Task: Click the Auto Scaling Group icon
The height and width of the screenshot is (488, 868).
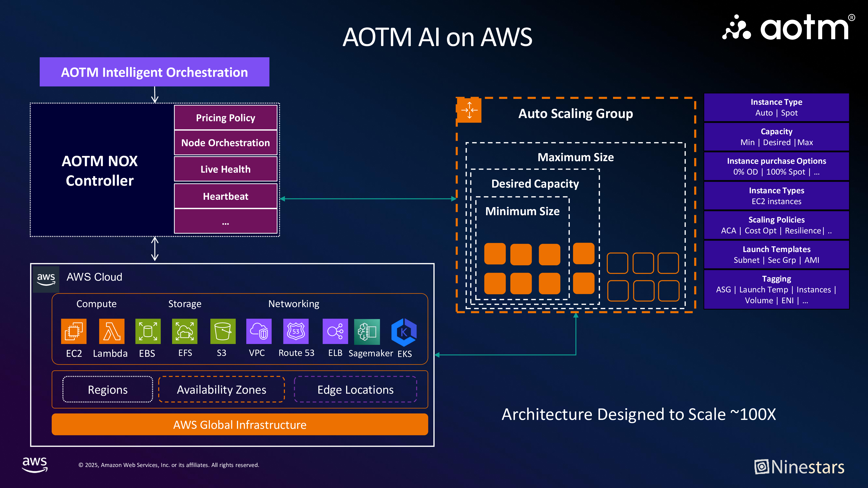Action: [469, 110]
